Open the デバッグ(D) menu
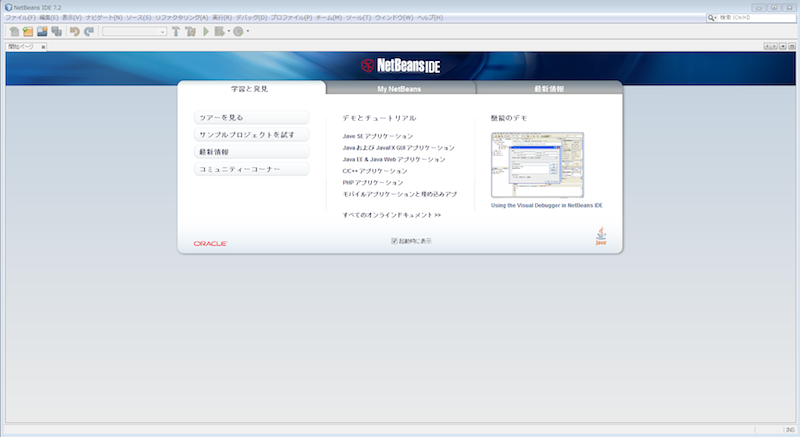Screen dimensions: 800x437 [x=251, y=17]
